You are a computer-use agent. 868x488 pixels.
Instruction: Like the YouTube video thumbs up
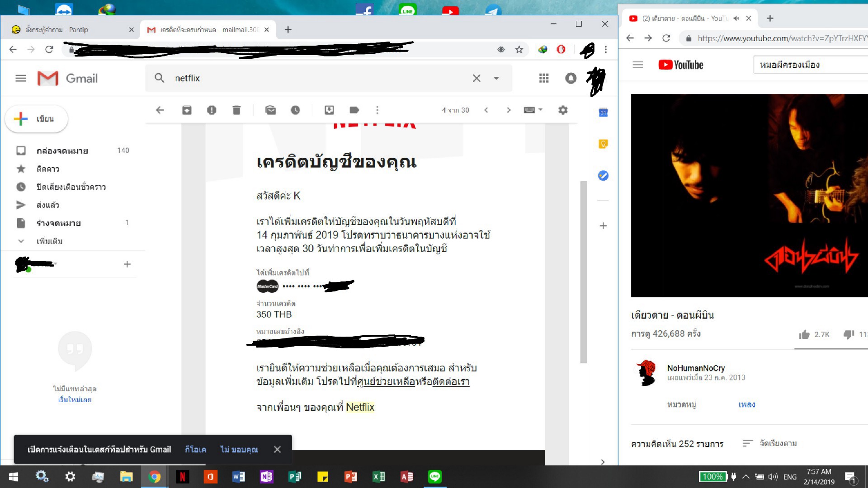point(804,334)
